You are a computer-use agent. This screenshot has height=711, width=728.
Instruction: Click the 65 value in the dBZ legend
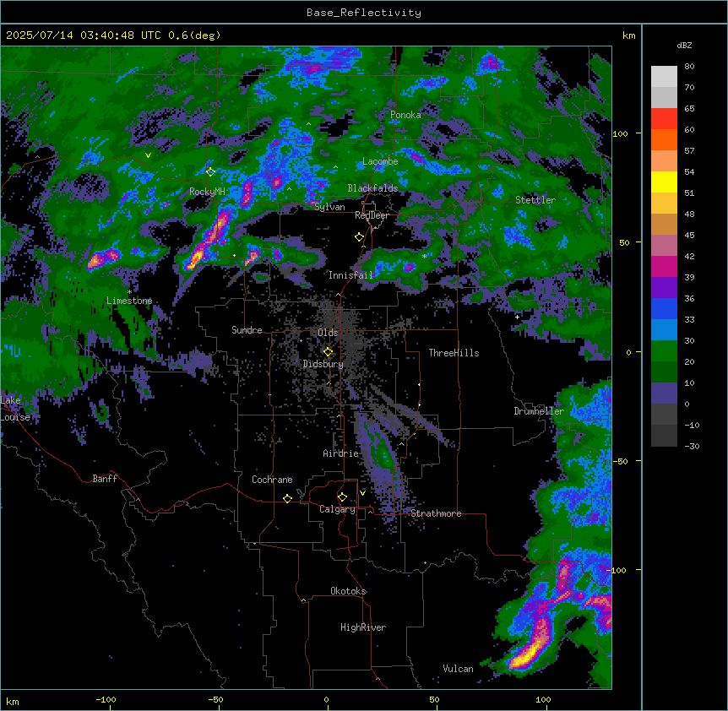[689, 109]
